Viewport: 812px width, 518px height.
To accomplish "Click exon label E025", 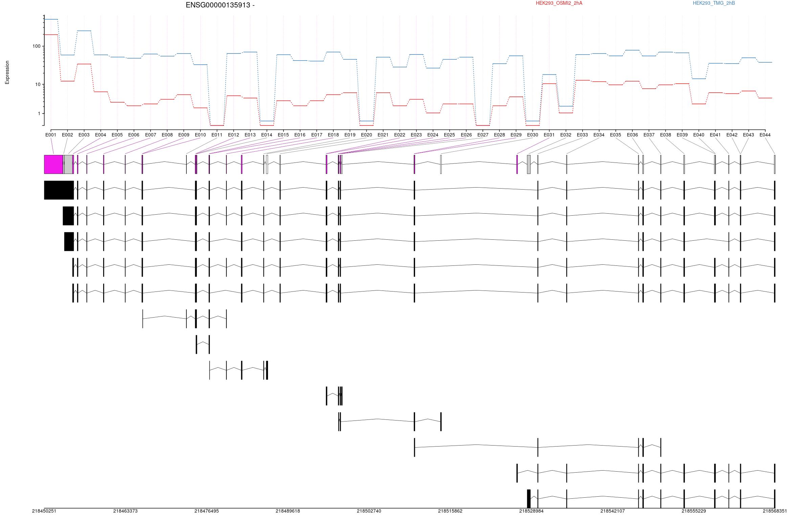I will (x=449, y=135).
